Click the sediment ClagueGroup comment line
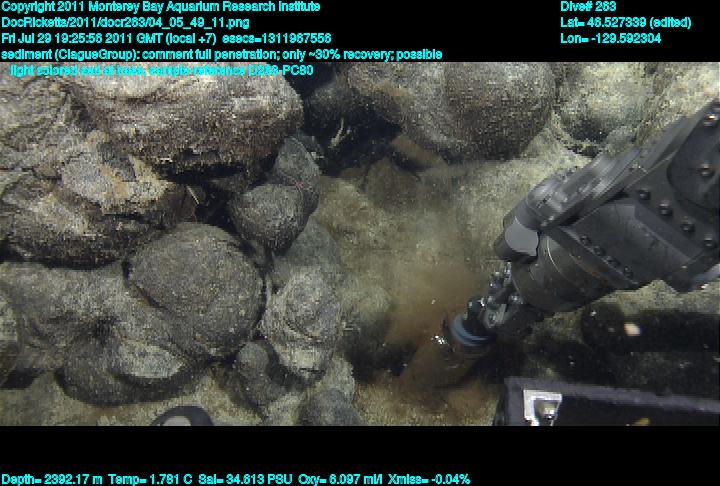Image resolution: width=720 pixels, height=486 pixels. pyautogui.click(x=221, y=54)
